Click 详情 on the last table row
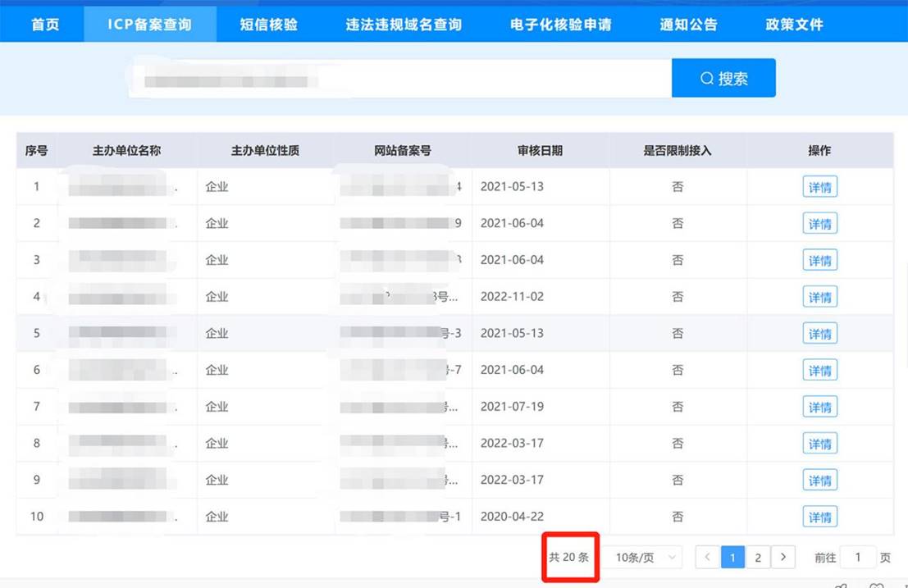This screenshot has width=908, height=588. [x=819, y=517]
